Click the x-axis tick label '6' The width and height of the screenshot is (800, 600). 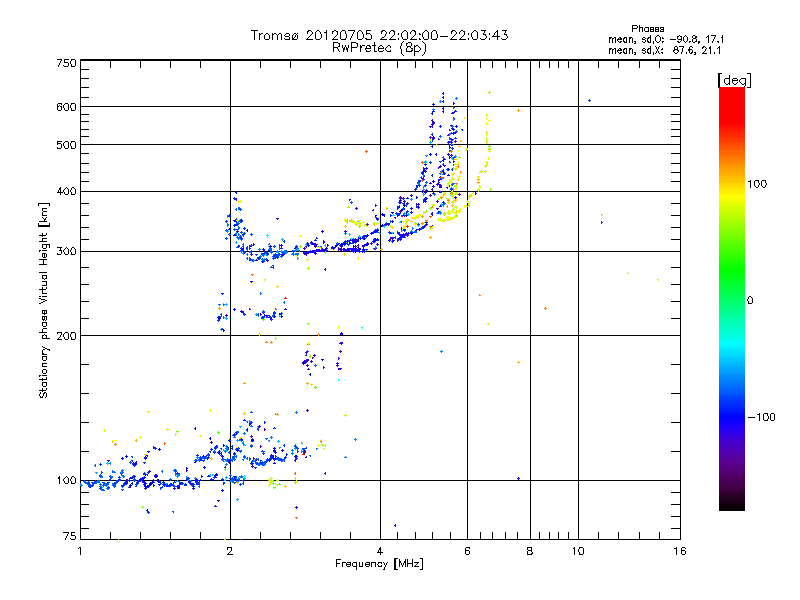(467, 551)
